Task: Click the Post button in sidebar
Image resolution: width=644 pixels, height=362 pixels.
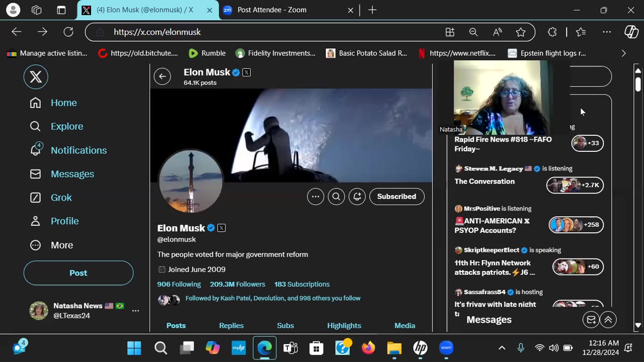Action: (x=78, y=273)
